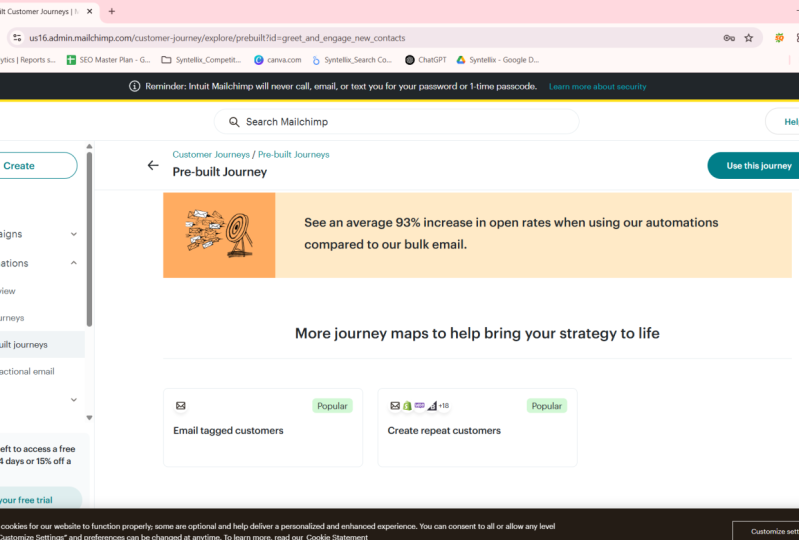This screenshot has width=799, height=540.
Task: Open the Syntellix_Competit bookmark folder
Action: coord(201,60)
